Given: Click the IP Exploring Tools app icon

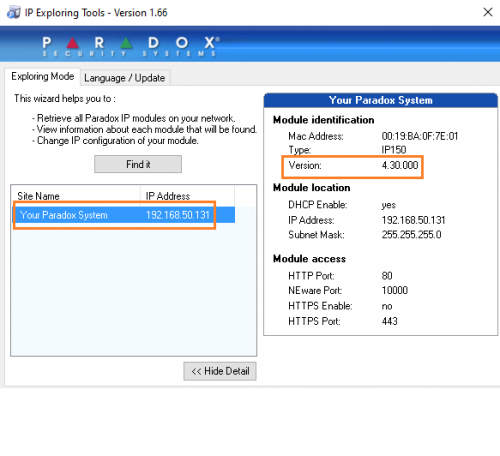Looking at the screenshot, I should tap(14, 13).
